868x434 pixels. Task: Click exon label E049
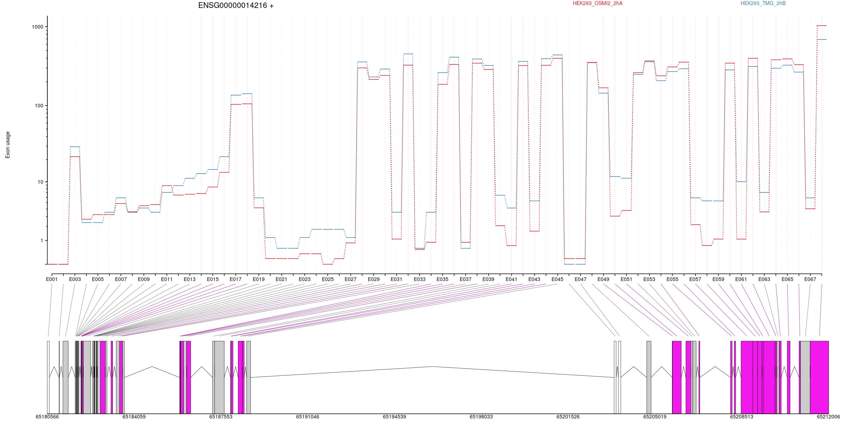603,279
